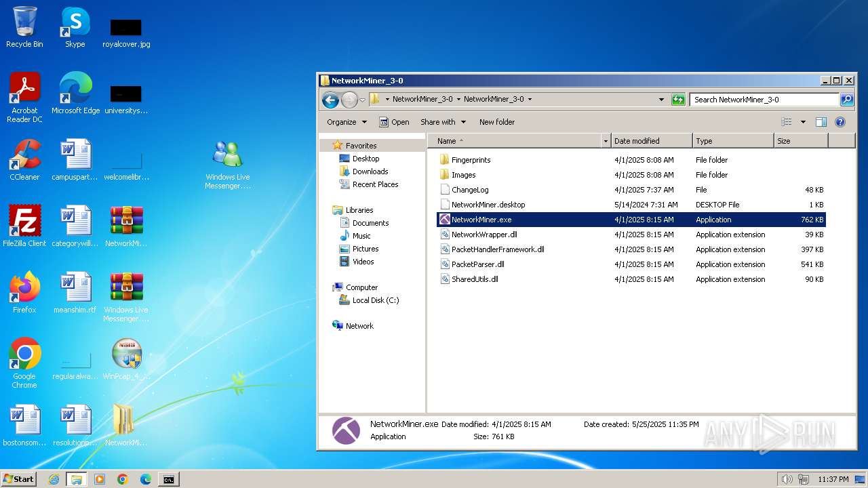Expand second NetworkMiner_3-0 breadcrumb arrow

coord(530,99)
